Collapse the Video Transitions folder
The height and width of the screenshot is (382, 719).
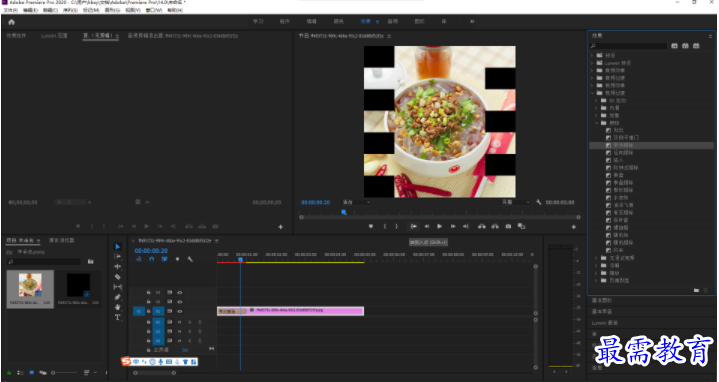(x=592, y=93)
